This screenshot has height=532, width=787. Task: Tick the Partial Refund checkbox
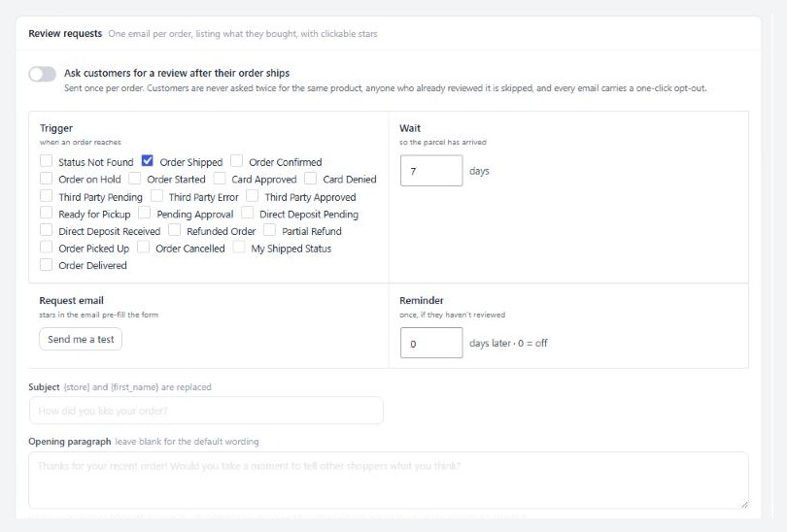click(x=269, y=230)
